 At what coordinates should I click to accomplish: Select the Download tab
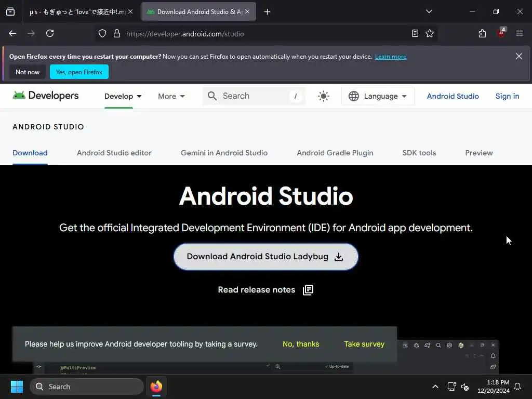click(x=30, y=153)
